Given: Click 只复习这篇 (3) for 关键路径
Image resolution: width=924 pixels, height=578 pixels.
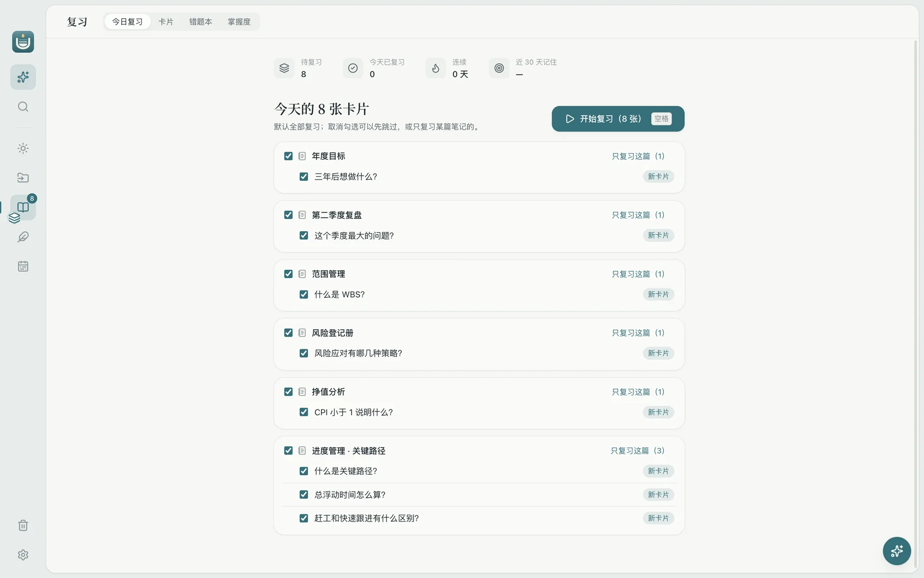Looking at the screenshot, I should pos(638,451).
